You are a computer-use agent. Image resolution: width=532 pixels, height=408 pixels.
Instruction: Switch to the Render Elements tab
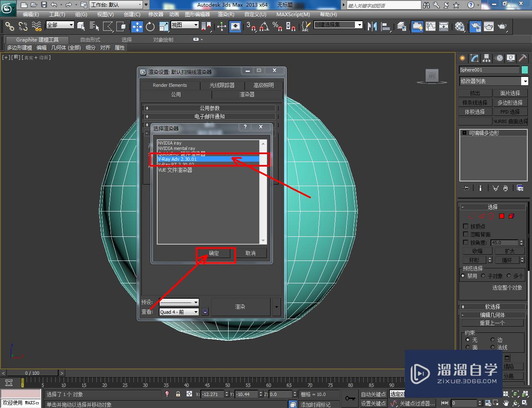170,85
